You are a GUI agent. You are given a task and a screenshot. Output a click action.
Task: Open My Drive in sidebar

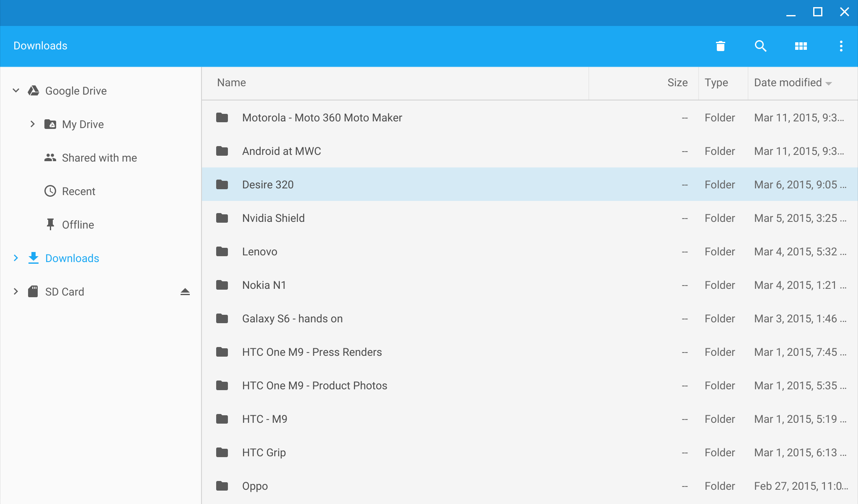pyautogui.click(x=83, y=124)
